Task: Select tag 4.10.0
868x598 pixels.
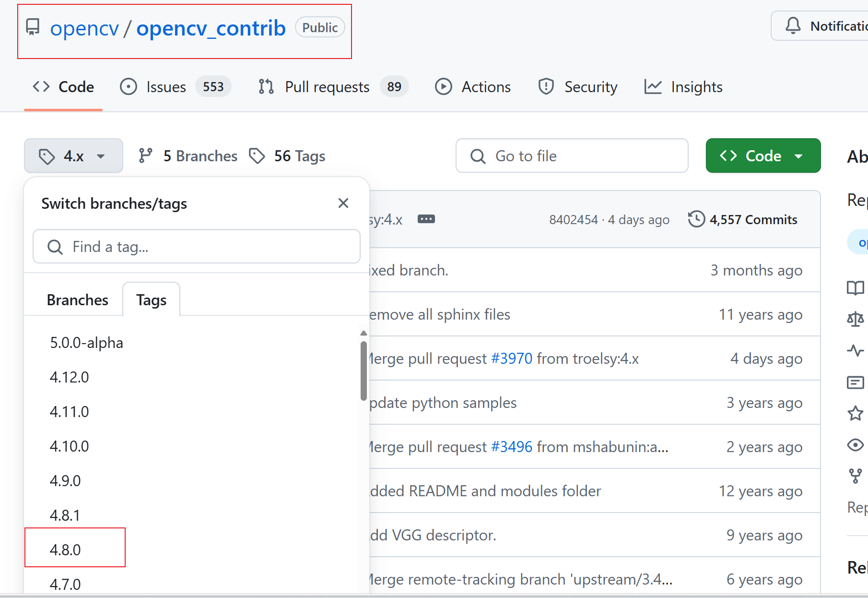Action: [70, 446]
